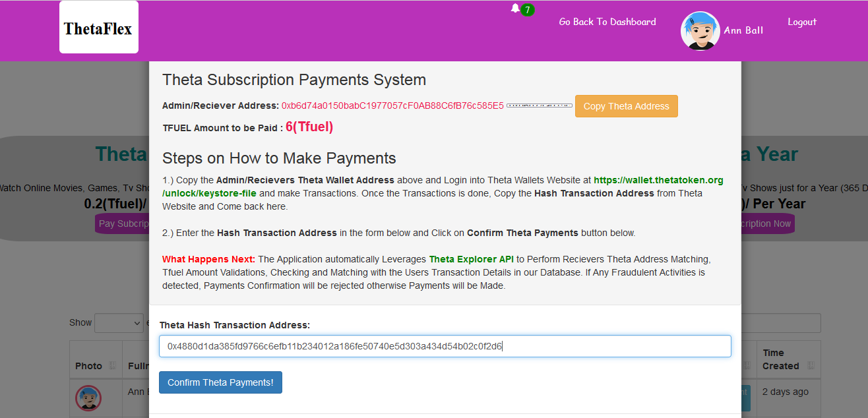Click the Ann Ball username in the header
This screenshot has height=418, width=868.
point(743,30)
